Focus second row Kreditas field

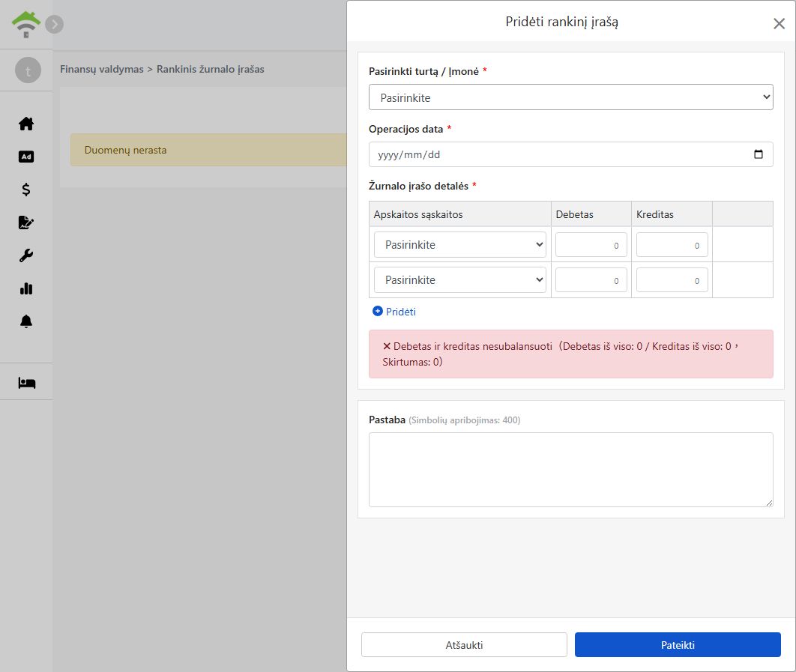coord(672,280)
